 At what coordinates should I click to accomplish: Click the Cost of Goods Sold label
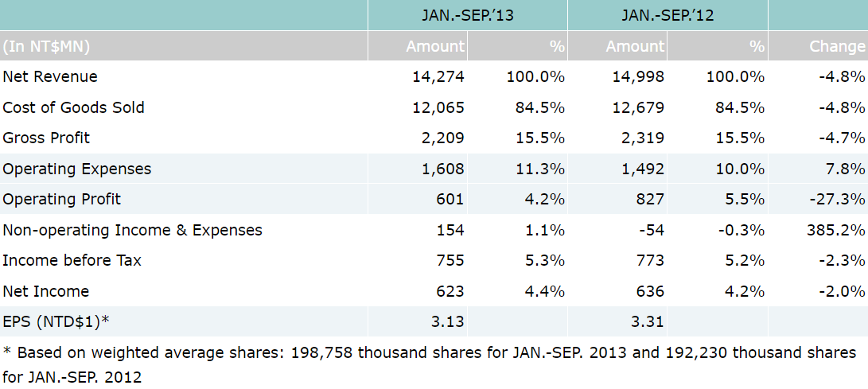[74, 107]
